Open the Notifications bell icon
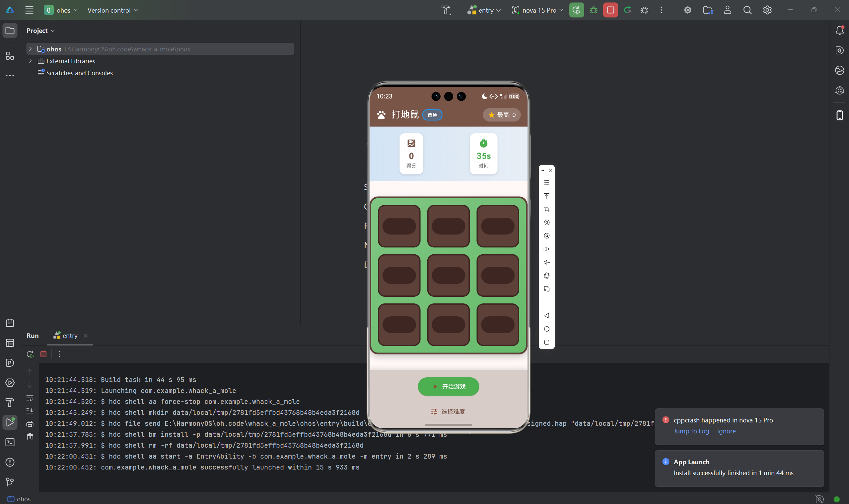 pyautogui.click(x=839, y=31)
